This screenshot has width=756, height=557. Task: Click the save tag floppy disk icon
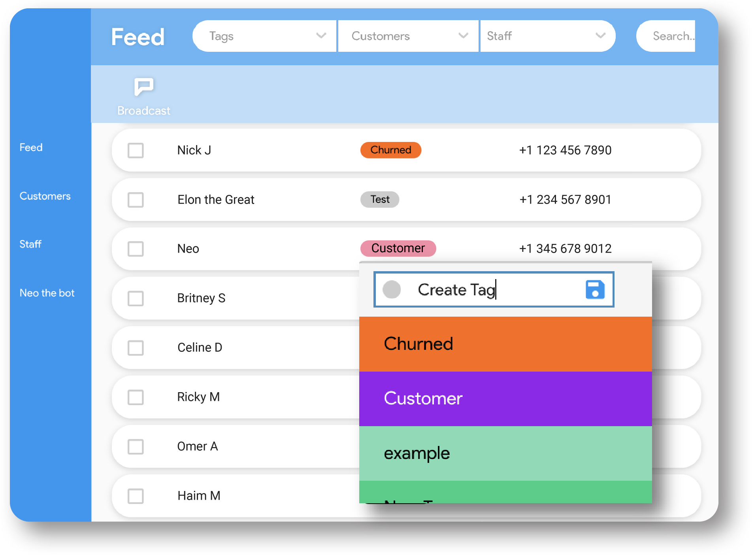click(595, 289)
